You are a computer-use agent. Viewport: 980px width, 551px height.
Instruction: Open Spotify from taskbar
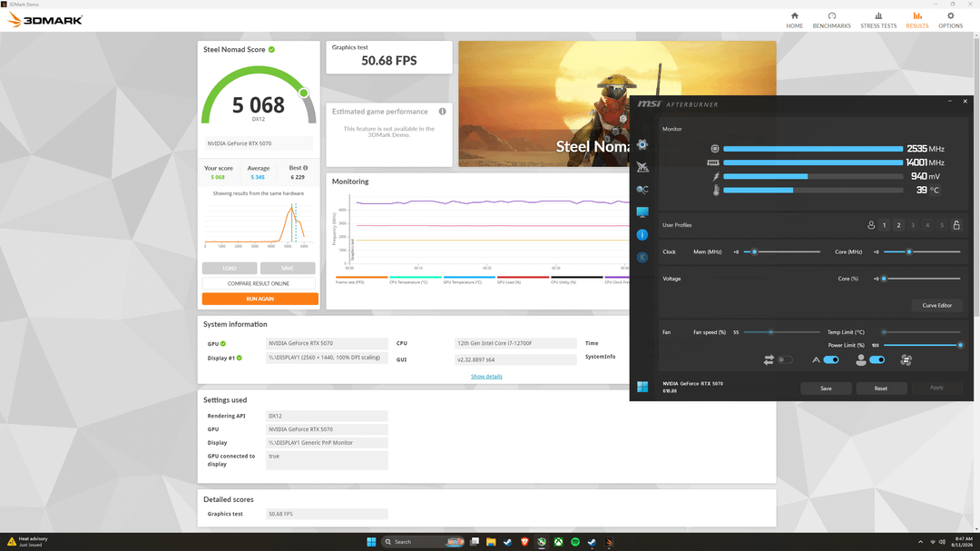[x=575, y=542]
